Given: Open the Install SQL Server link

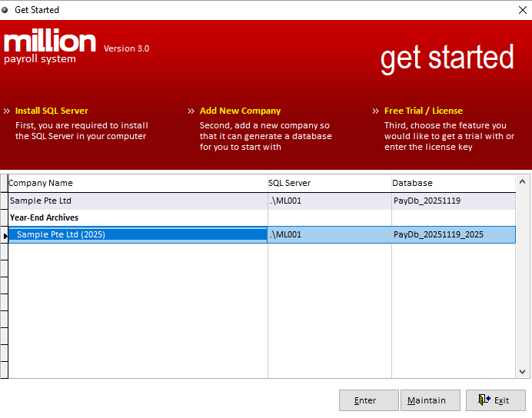Looking at the screenshot, I should click(52, 111).
